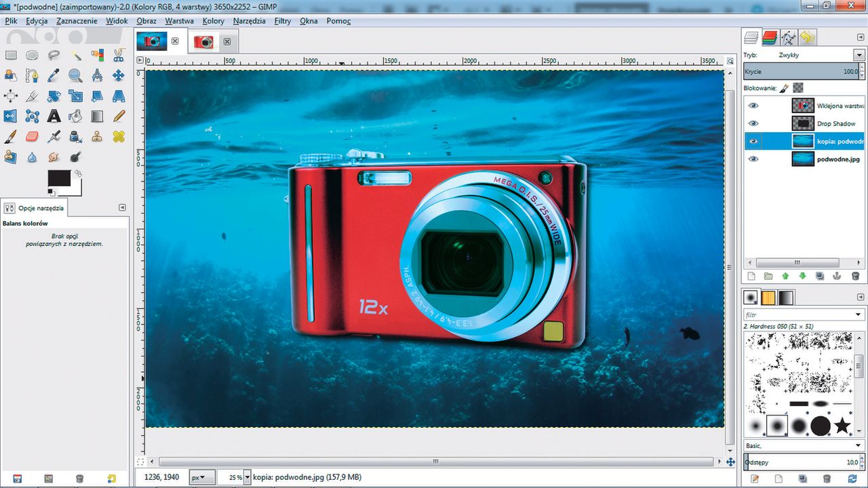Hide the Wklejona warstwa layer
The image size is (868, 488).
pos(753,106)
